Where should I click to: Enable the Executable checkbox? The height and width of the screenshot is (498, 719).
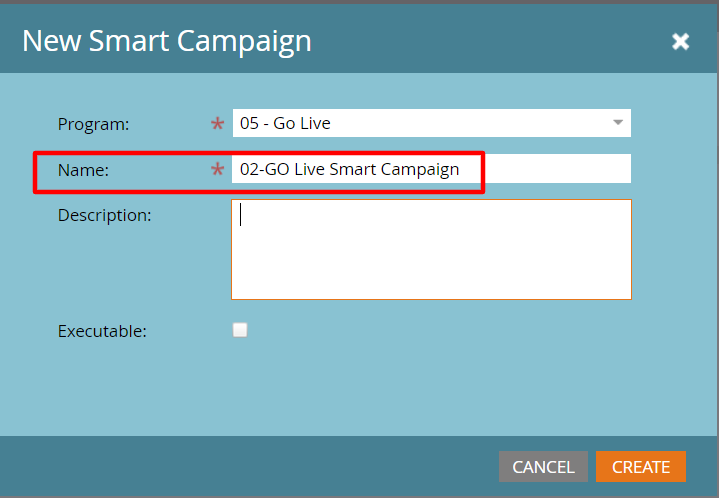click(240, 330)
